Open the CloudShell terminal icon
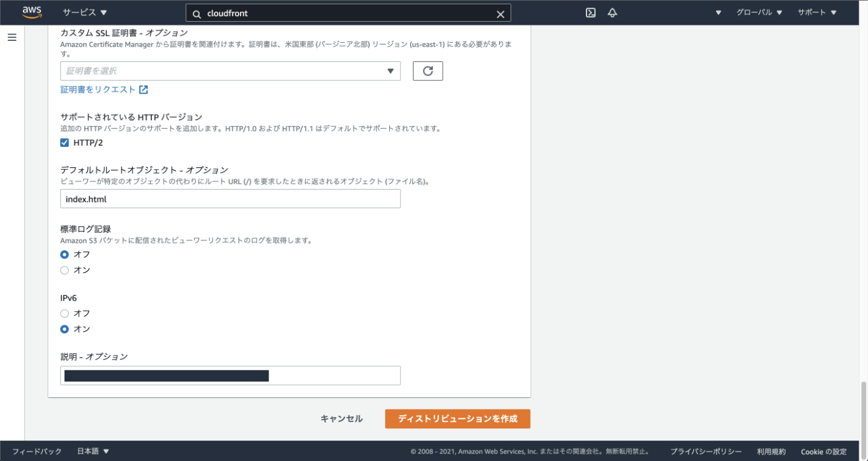Image resolution: width=868 pixels, height=461 pixels. (591, 12)
